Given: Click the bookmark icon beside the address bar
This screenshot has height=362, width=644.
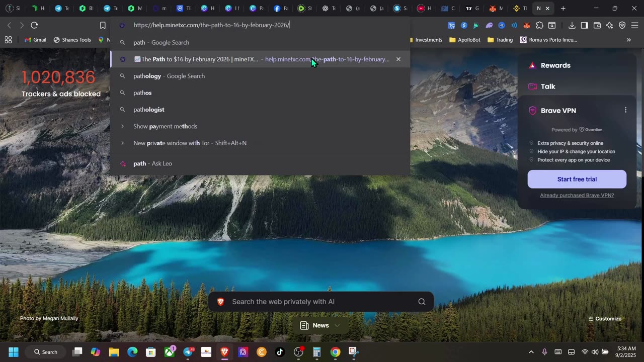Looking at the screenshot, I should coord(103,25).
